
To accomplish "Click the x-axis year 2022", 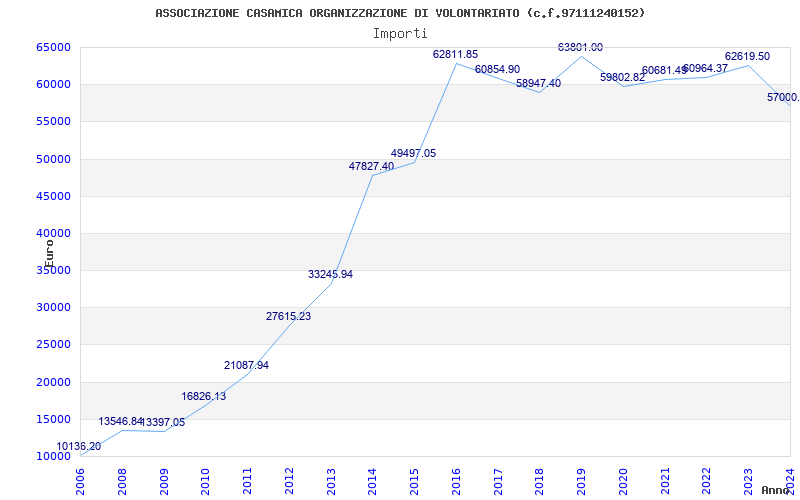I will [x=707, y=481].
